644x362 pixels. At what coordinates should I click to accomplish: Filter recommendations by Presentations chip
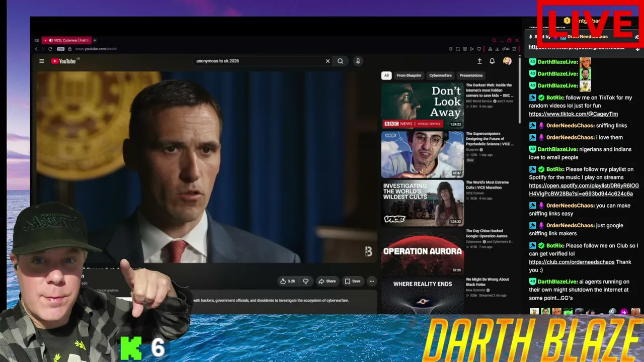[x=471, y=75]
